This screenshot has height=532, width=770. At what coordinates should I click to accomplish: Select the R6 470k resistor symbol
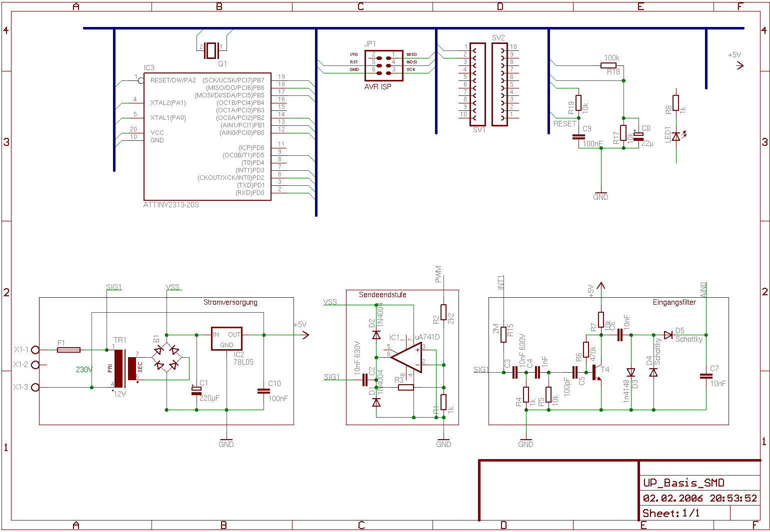click(x=586, y=350)
